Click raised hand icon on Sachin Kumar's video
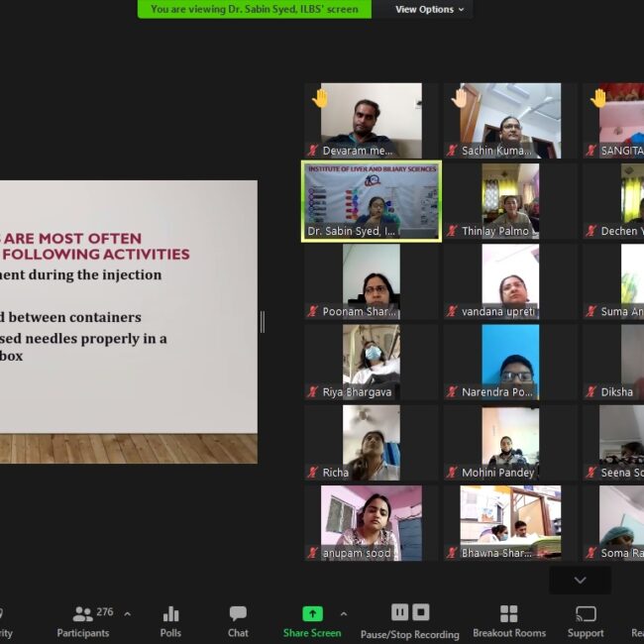Viewport: 644px width, 644px height. point(460,98)
